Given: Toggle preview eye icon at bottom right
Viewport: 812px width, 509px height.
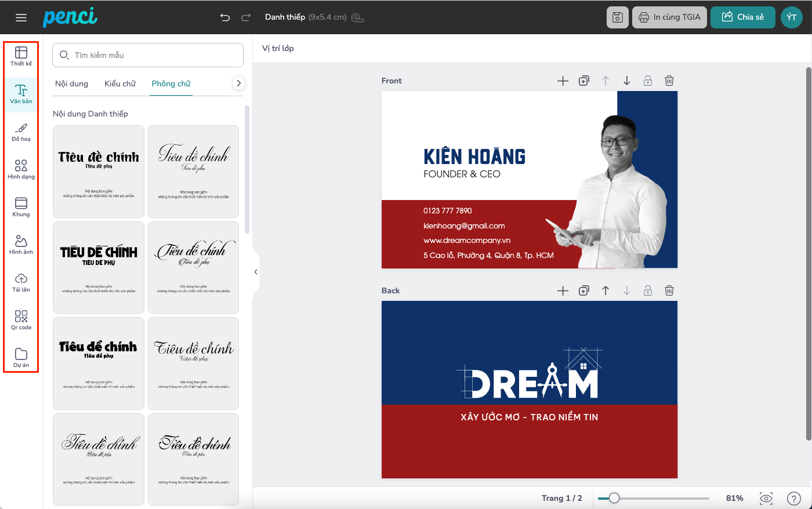Looking at the screenshot, I should [x=766, y=499].
